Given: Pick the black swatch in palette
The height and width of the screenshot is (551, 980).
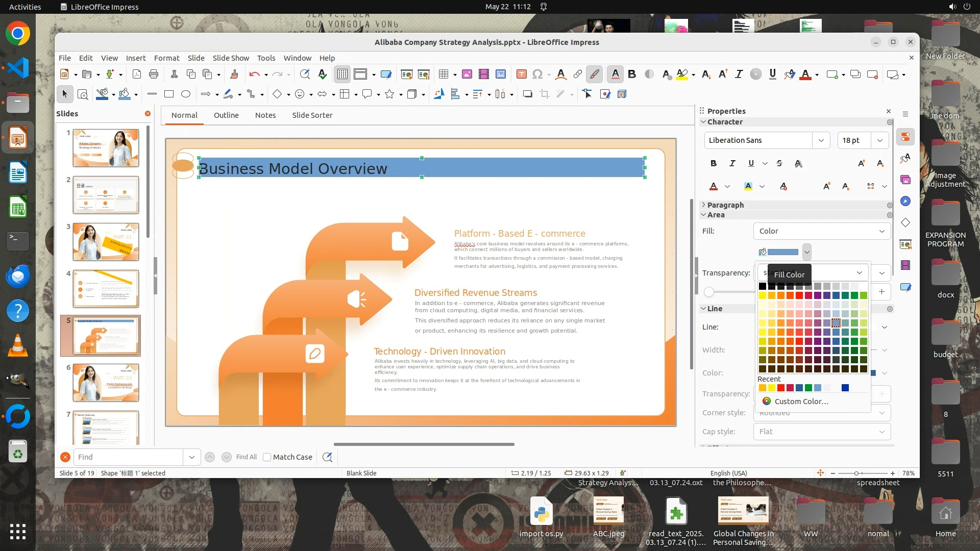Looking at the screenshot, I should click(x=763, y=286).
